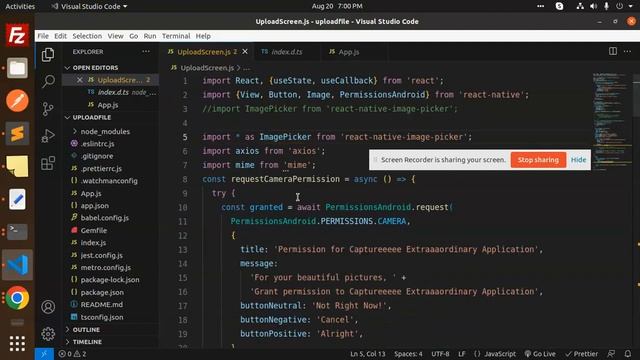
Task: Open Google Chrome from the dock
Action: [17, 298]
